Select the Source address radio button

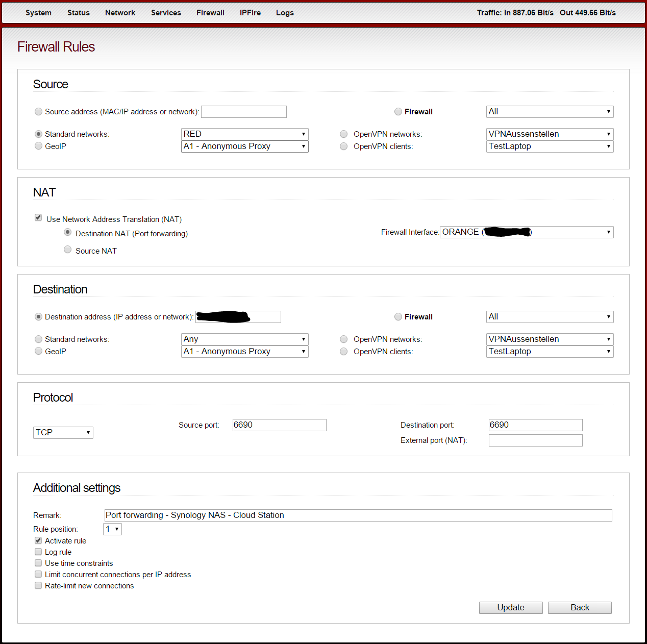[38, 112]
